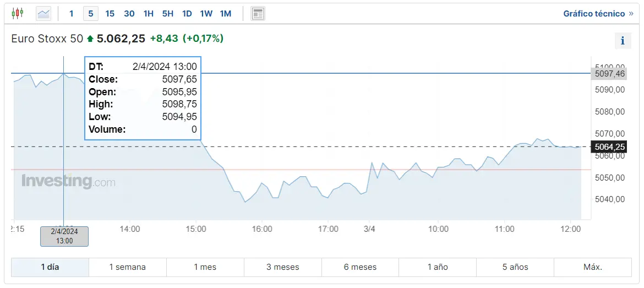Open the Gráfico técnico link
644x288 pixels.
(598, 13)
